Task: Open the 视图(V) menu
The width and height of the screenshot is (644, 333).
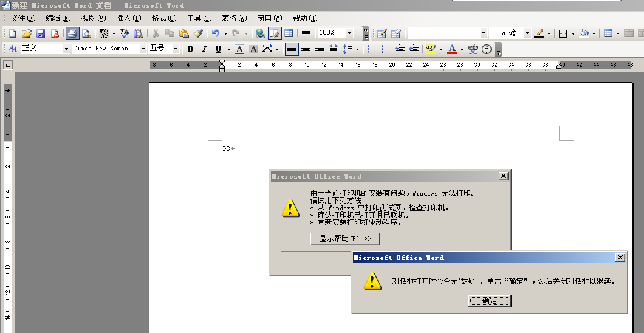Action: click(x=93, y=18)
